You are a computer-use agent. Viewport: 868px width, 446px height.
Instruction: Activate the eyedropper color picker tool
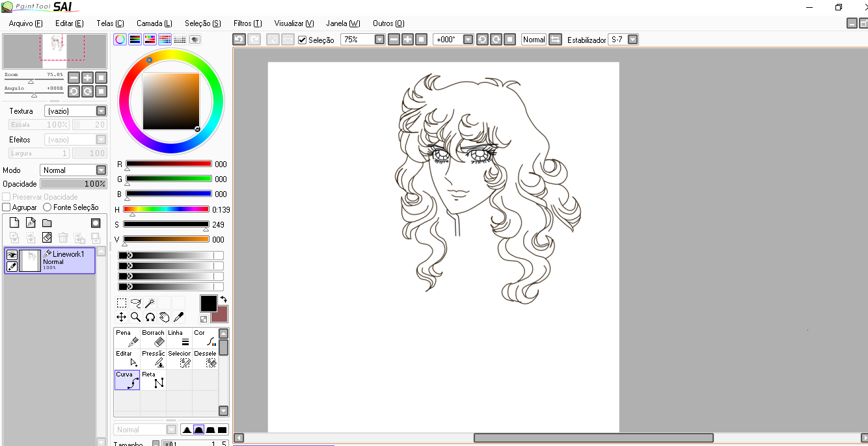click(x=178, y=317)
